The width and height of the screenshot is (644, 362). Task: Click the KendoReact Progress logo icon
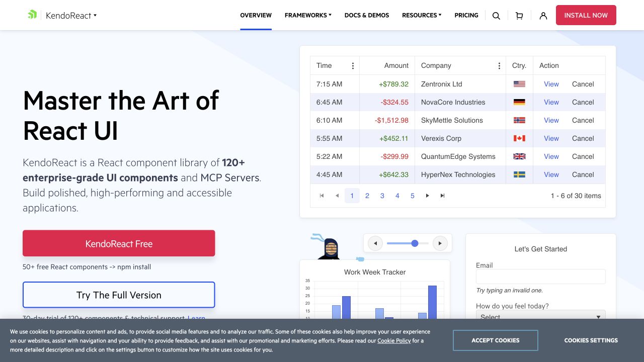[x=32, y=15]
